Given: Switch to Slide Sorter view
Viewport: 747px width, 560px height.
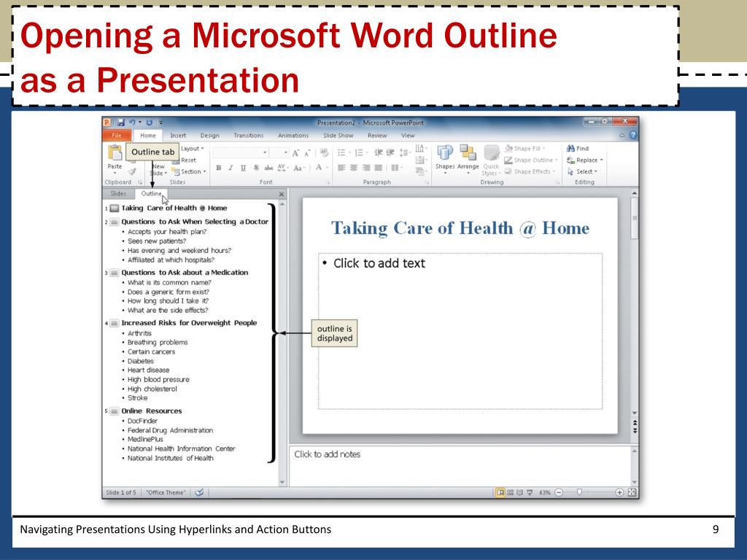Looking at the screenshot, I should click(x=510, y=492).
